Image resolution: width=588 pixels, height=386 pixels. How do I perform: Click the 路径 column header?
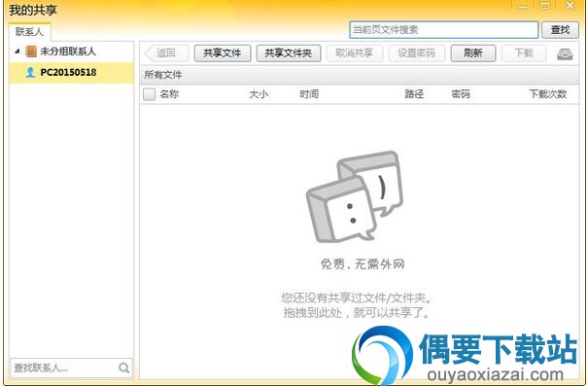414,93
